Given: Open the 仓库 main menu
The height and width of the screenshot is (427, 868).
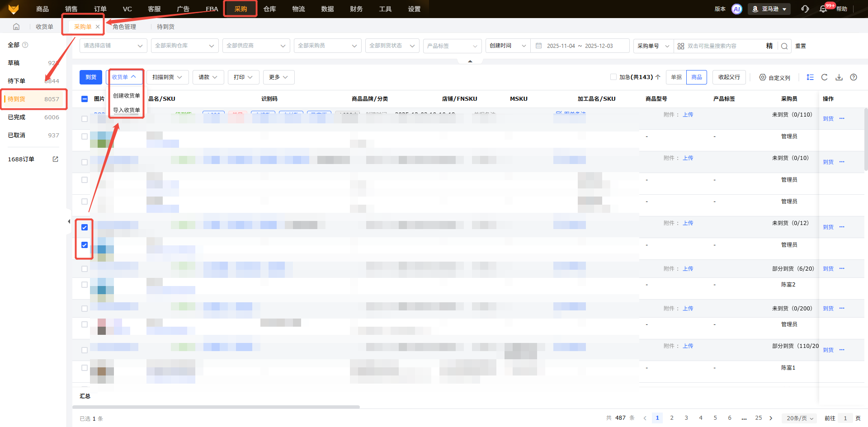Looking at the screenshot, I should click(x=269, y=9).
